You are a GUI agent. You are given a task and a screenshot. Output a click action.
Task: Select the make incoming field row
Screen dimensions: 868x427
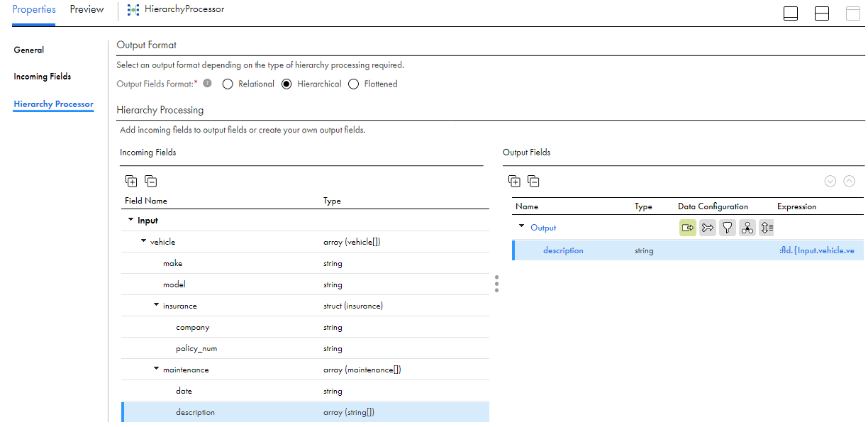tap(305, 263)
